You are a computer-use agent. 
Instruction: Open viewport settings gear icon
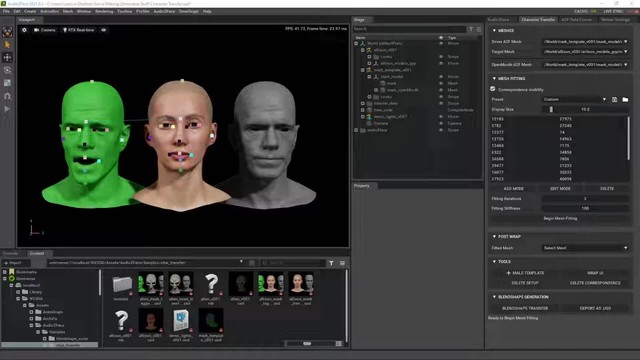pos(24,30)
